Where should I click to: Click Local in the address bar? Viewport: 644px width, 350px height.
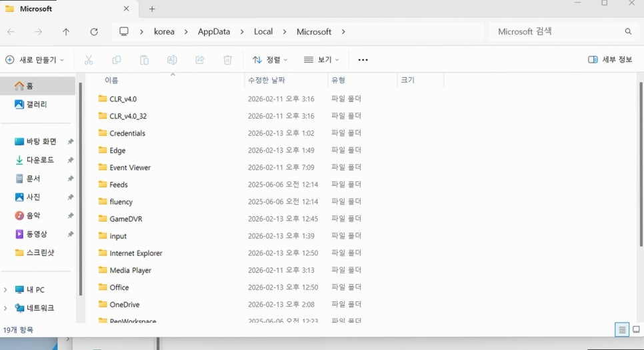[x=263, y=31]
